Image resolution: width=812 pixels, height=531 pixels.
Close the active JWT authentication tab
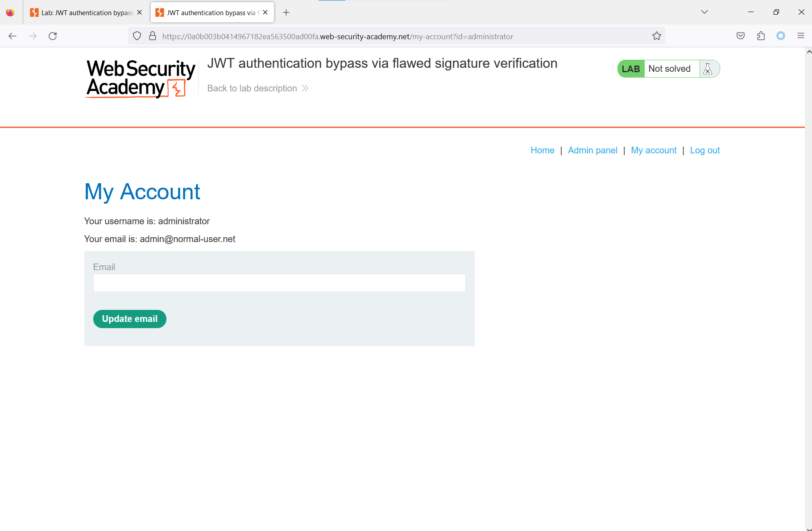265,12
